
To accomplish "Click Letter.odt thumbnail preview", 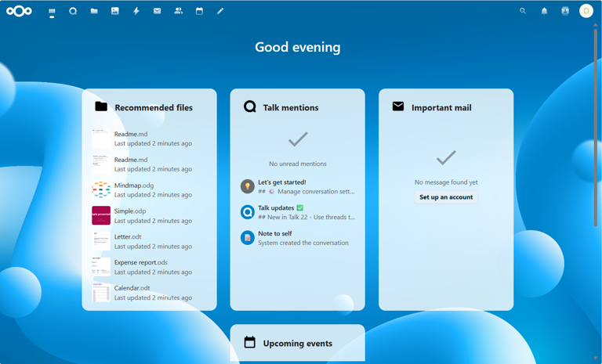I will 101,241.
